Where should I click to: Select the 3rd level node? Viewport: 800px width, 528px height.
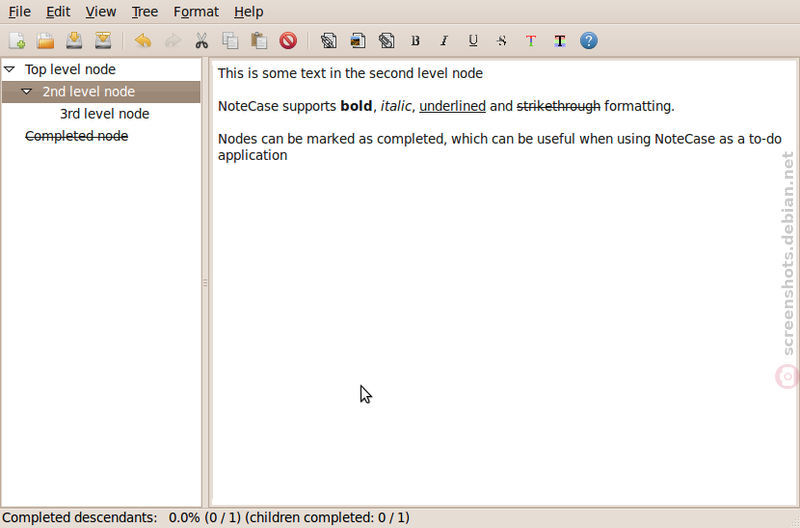point(105,114)
